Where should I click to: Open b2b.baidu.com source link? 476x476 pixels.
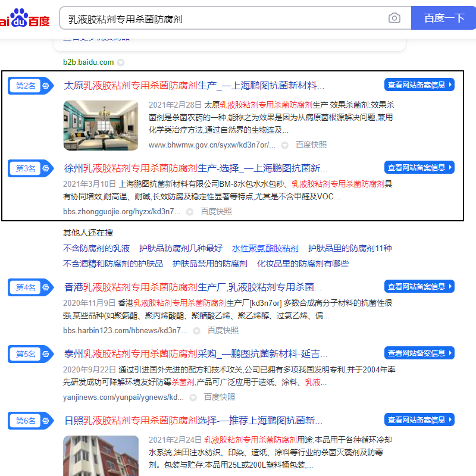[88, 62]
